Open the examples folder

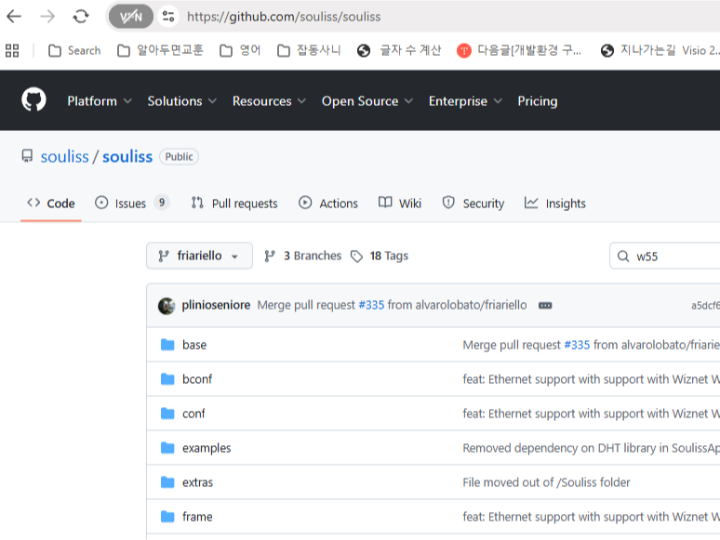point(206,448)
